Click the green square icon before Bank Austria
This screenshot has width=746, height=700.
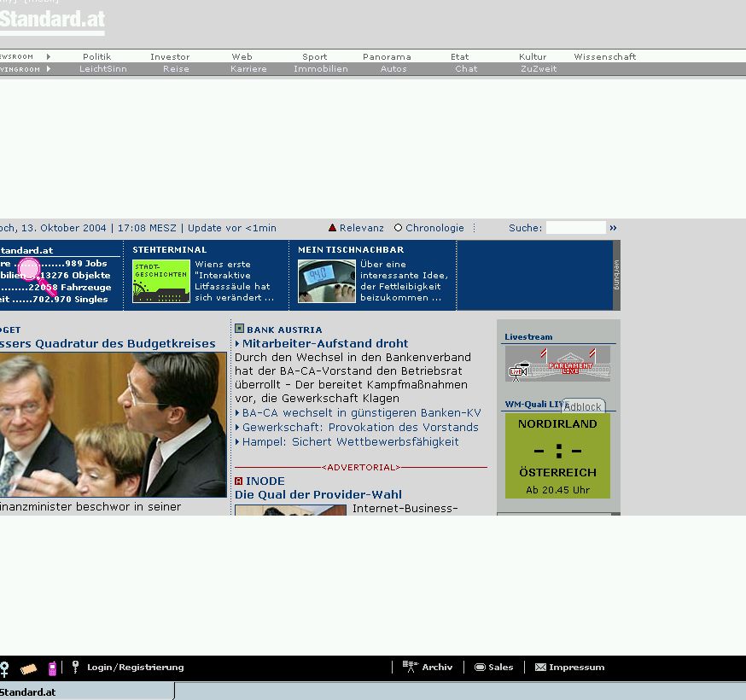pyautogui.click(x=239, y=329)
